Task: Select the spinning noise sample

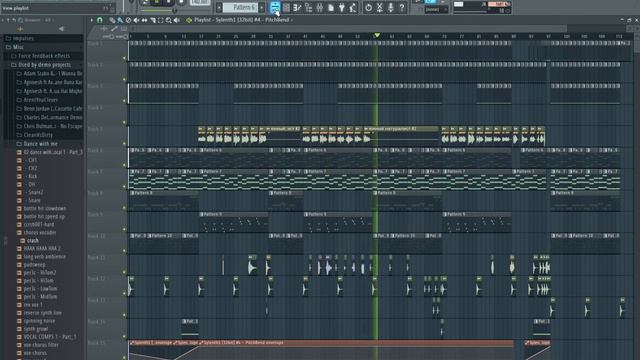Action: click(39, 321)
